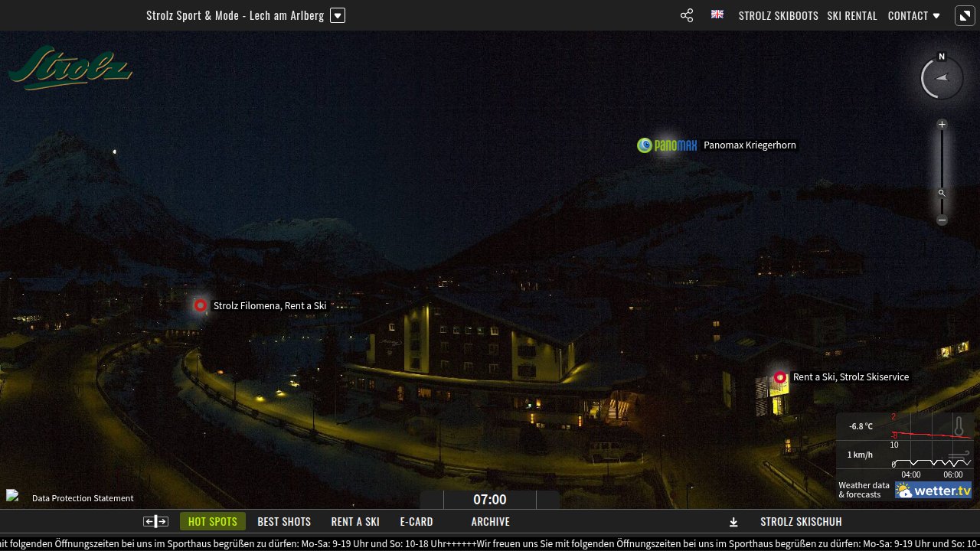Expand the camera title dropdown arrow
The image size is (980, 551).
click(338, 15)
